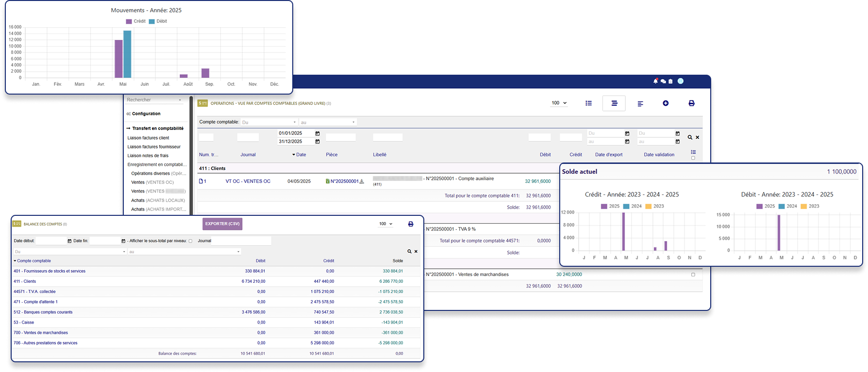Open Transfert en comptabilité menu
868x372 pixels.
pyautogui.click(x=158, y=129)
